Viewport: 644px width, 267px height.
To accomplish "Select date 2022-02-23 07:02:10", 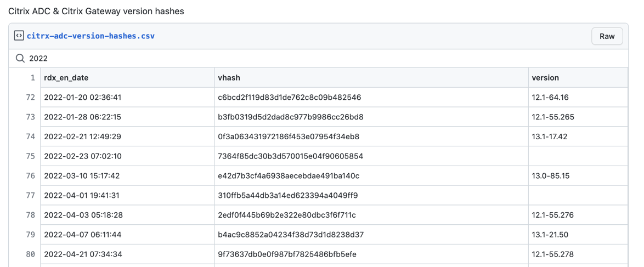I will pos(82,156).
